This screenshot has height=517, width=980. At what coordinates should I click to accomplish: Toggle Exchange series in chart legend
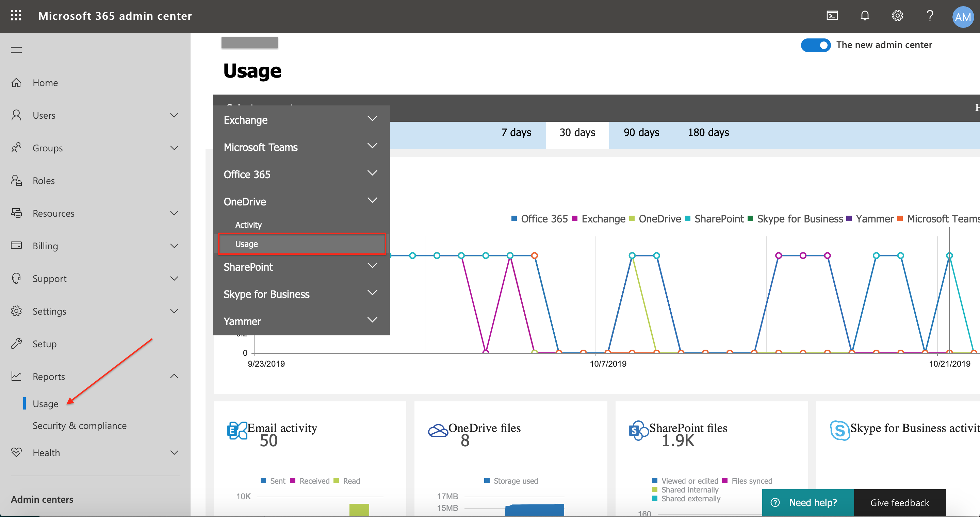point(599,219)
